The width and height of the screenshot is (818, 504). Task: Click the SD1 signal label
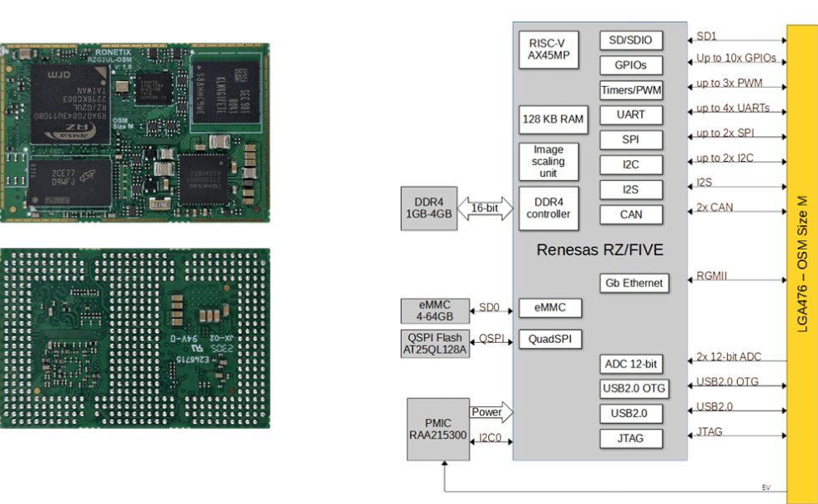[x=707, y=36]
